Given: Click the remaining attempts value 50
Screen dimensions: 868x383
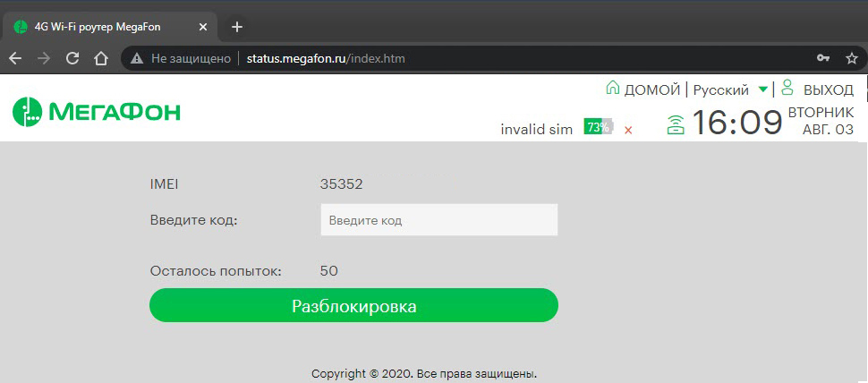Looking at the screenshot, I should [328, 271].
